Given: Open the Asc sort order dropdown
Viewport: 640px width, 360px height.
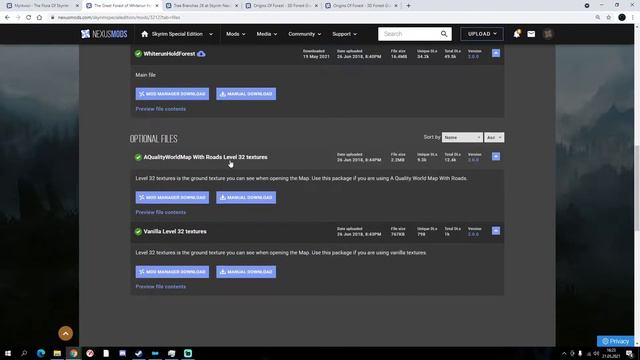Looking at the screenshot, I should tap(494, 138).
